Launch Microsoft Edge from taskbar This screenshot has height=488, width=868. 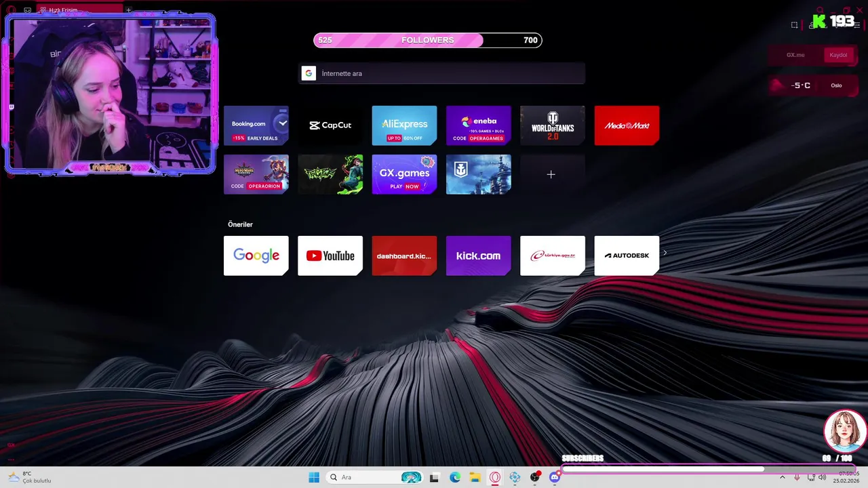[455, 477]
